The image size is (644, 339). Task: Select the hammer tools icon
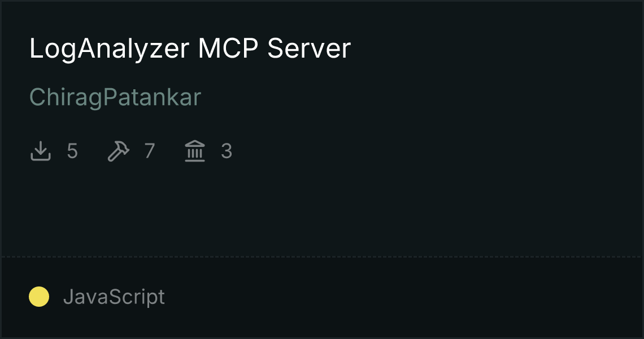[118, 151]
